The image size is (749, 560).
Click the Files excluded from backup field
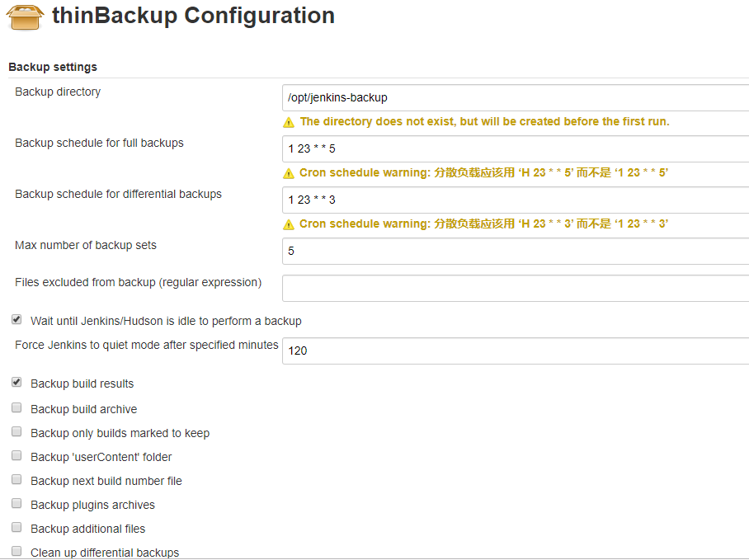515,288
